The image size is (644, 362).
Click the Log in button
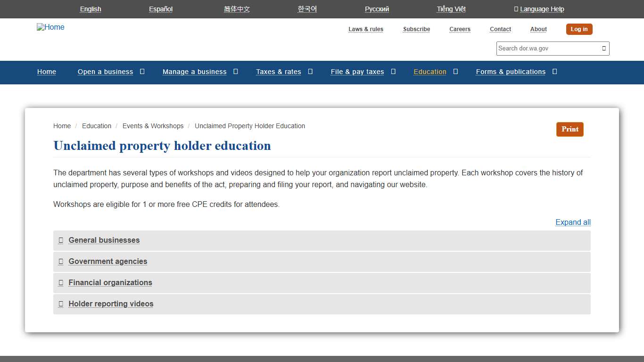click(579, 29)
